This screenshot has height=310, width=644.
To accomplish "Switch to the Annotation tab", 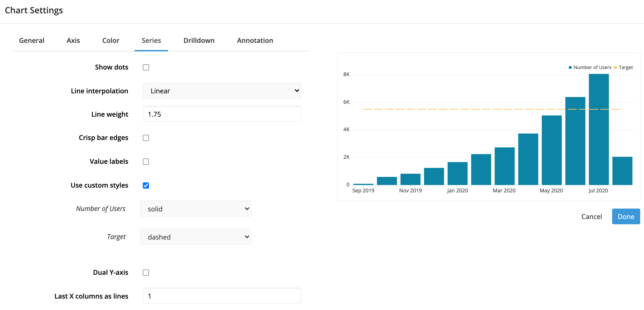I will click(255, 40).
